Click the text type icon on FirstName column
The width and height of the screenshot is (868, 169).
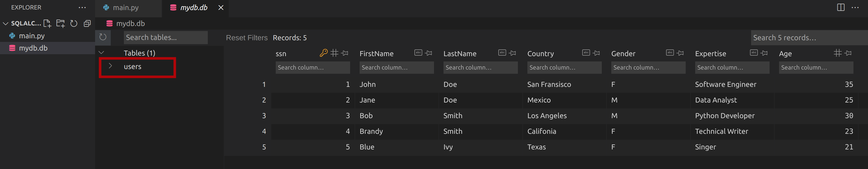pos(418,53)
